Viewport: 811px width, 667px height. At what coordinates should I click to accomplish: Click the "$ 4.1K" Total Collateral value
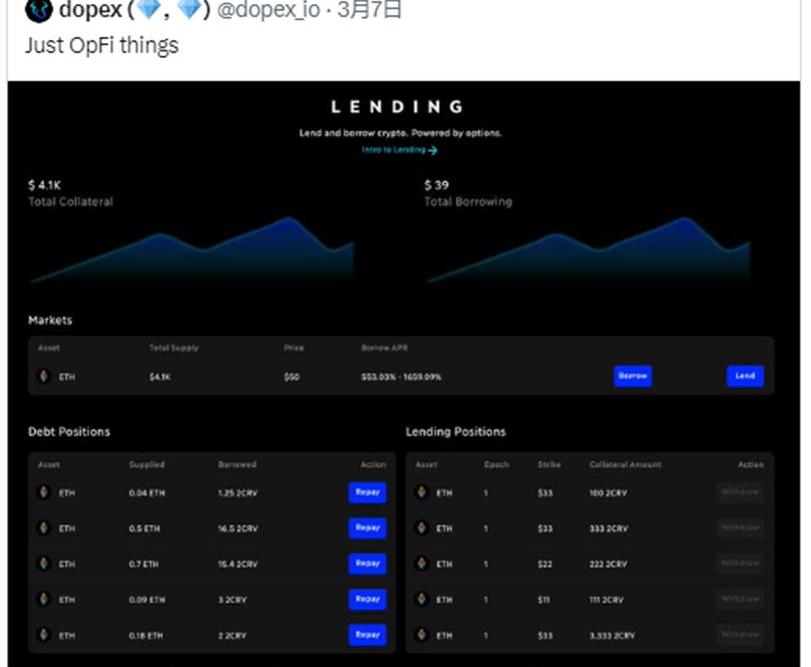tap(44, 185)
